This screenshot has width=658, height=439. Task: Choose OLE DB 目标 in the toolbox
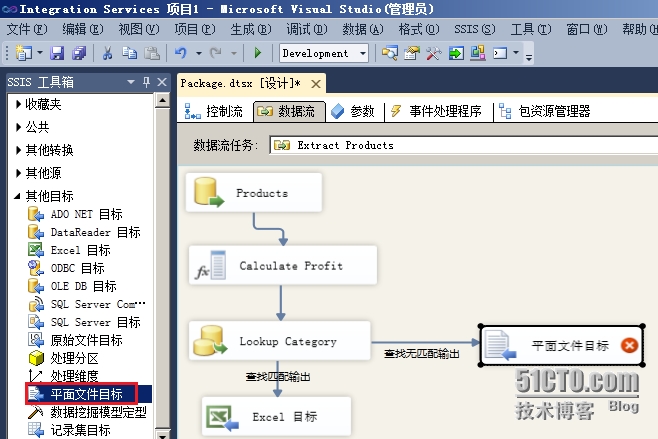click(x=72, y=286)
